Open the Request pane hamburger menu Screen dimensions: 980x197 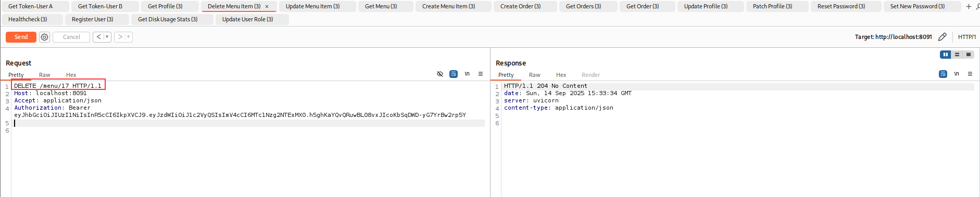click(481, 74)
